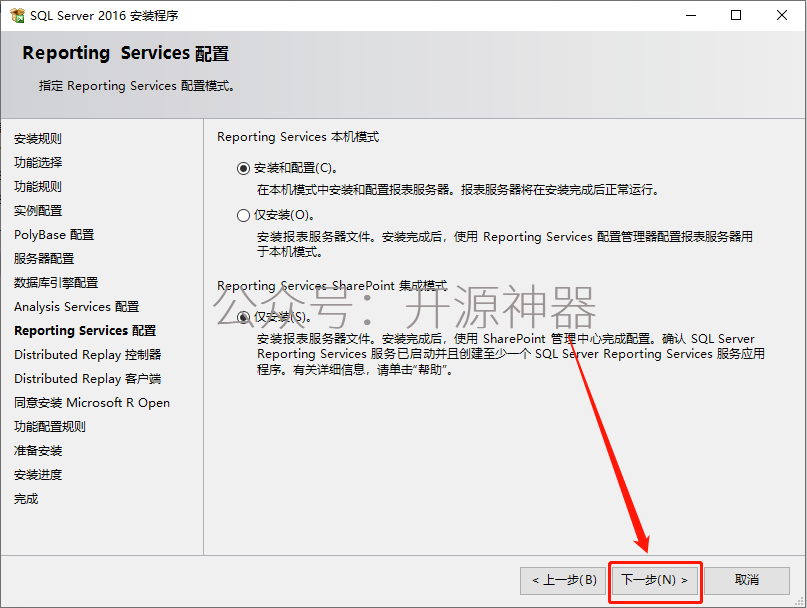Open 实例配置 step in sidebar
The width and height of the screenshot is (807, 608).
[x=38, y=211]
